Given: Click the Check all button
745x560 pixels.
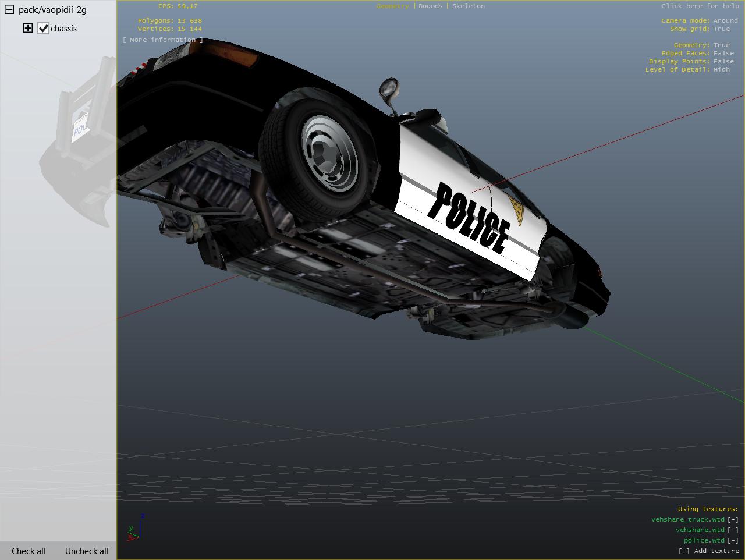Looking at the screenshot, I should pyautogui.click(x=29, y=551).
